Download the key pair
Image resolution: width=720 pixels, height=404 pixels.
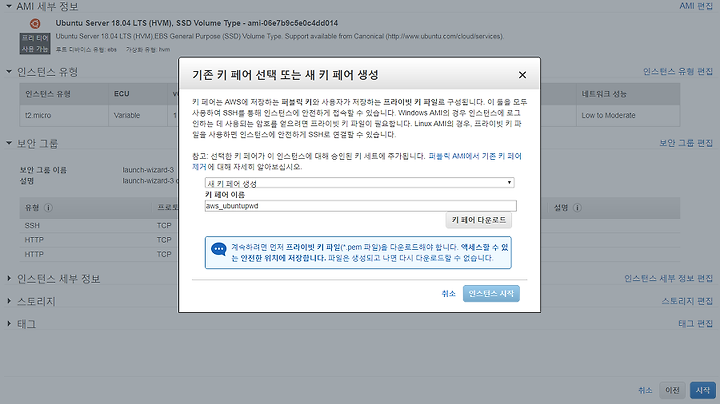click(x=478, y=220)
